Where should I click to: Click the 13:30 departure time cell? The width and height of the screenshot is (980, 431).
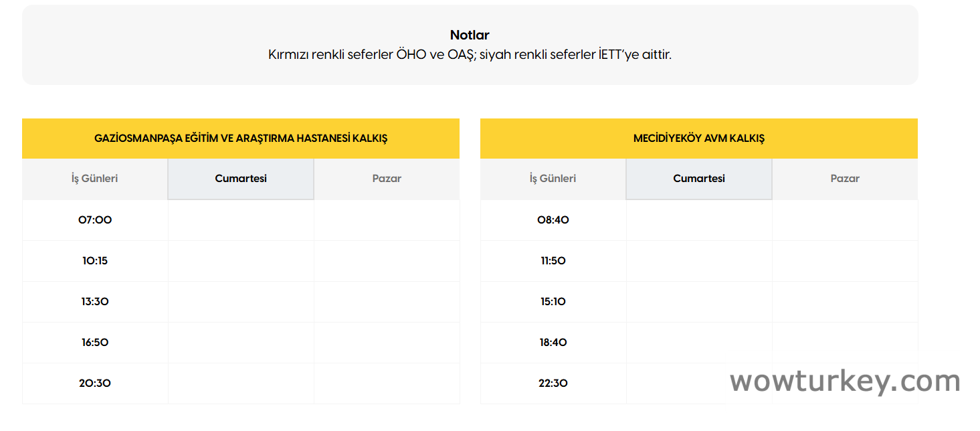(x=95, y=302)
